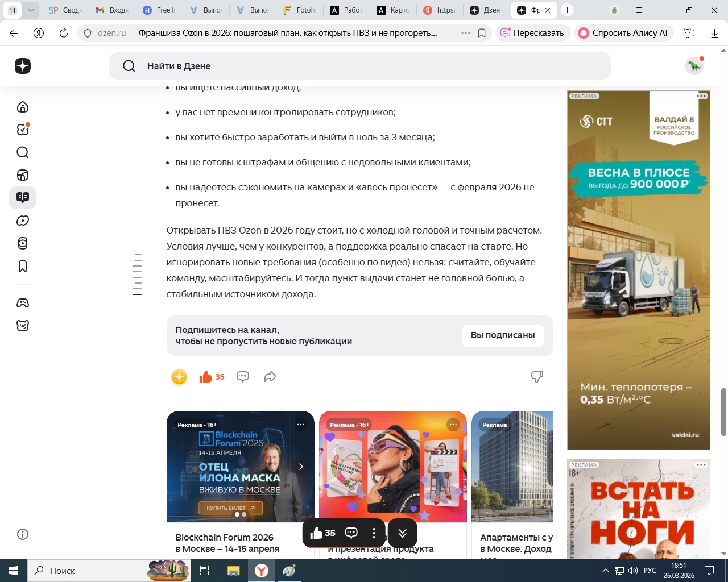Open comments from the floating bar
This screenshot has height=582, width=728.
tap(351, 533)
